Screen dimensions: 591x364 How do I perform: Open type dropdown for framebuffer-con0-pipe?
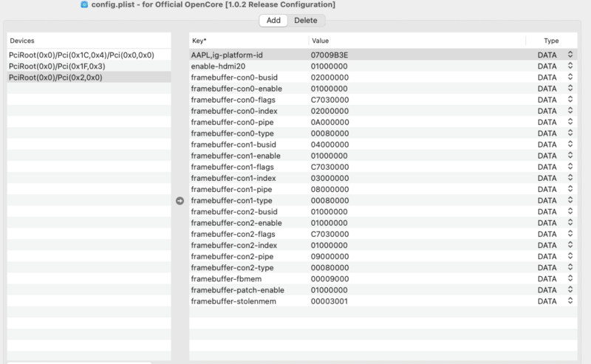[570, 122]
